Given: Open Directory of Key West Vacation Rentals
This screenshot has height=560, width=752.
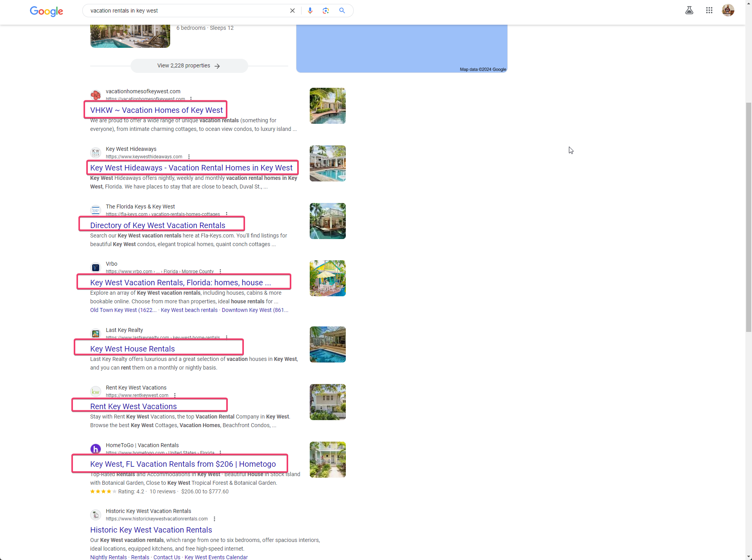Looking at the screenshot, I should 158,225.
